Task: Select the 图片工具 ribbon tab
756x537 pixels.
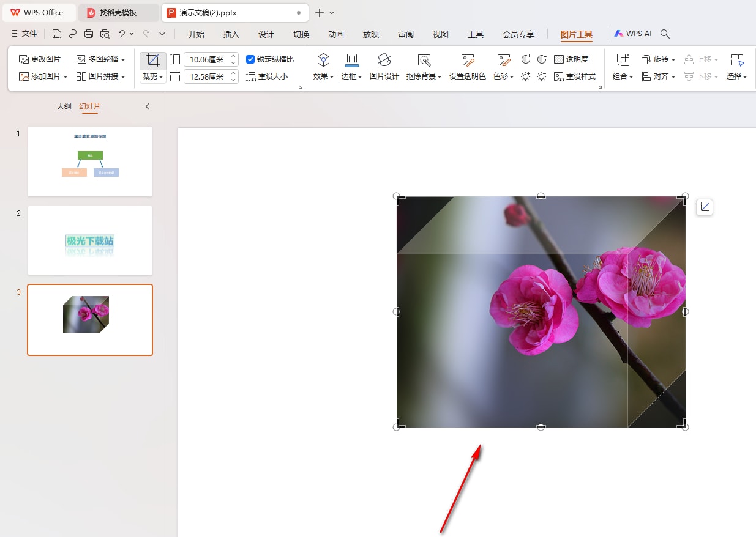Action: [577, 34]
